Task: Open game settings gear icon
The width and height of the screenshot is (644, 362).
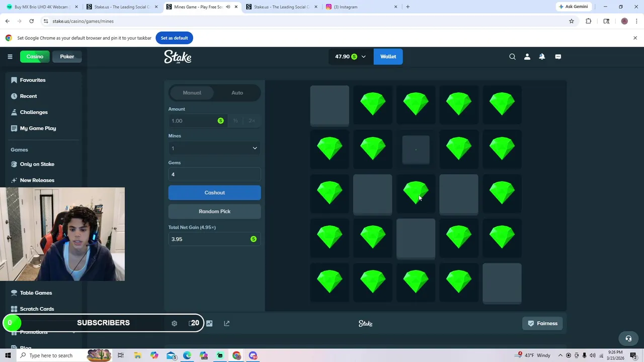Action: (174, 323)
